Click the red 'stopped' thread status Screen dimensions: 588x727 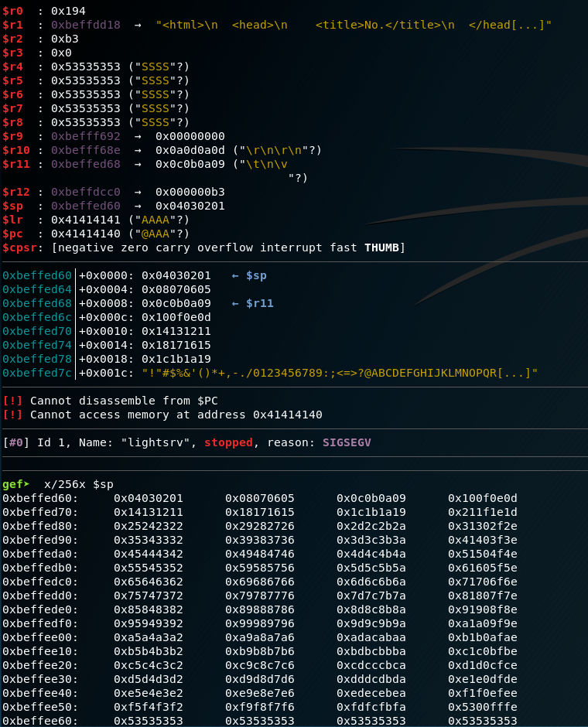[228, 442]
